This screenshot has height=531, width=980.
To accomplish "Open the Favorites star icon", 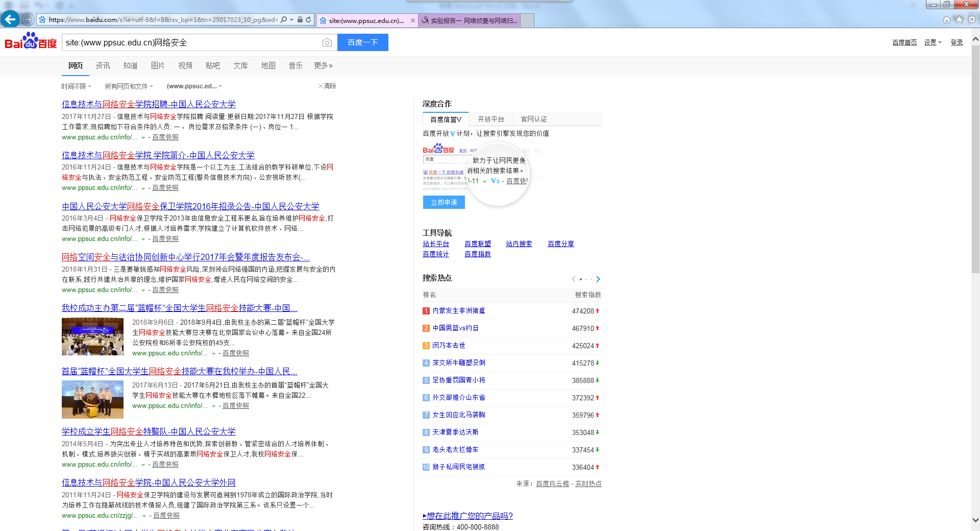I will click(959, 19).
